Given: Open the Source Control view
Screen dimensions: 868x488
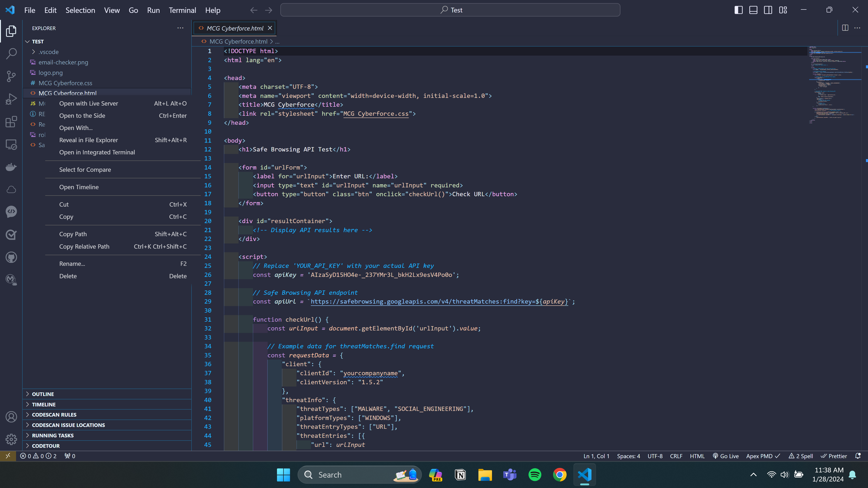Looking at the screenshot, I should coord(11,76).
